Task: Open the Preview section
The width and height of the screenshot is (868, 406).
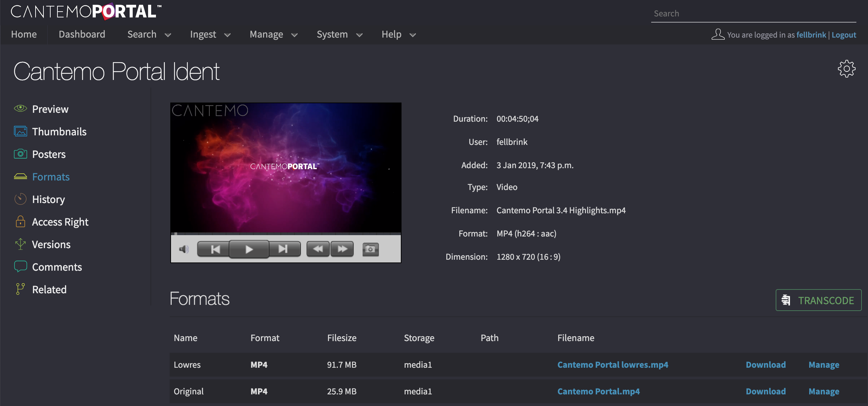Action: tap(50, 109)
